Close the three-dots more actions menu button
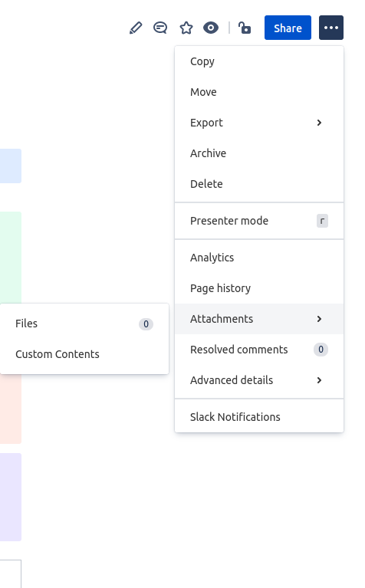The width and height of the screenshot is (365, 588). click(x=330, y=28)
